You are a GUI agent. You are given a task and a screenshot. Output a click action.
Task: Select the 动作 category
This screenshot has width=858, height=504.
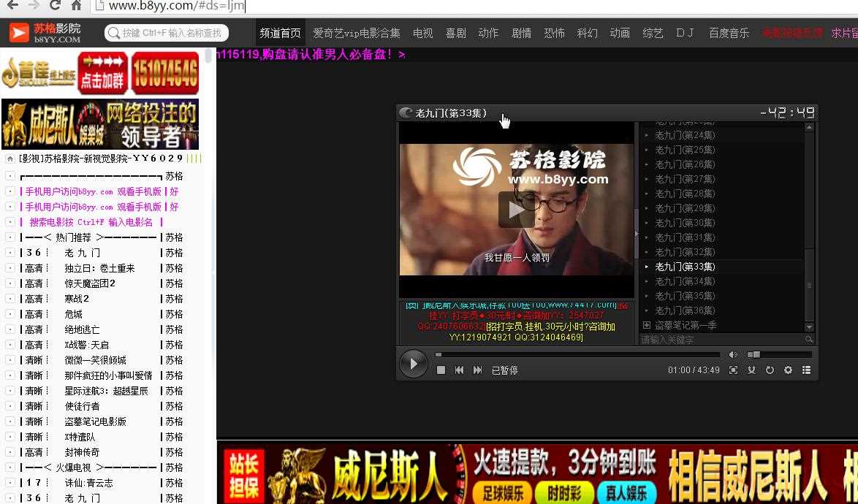pos(488,33)
